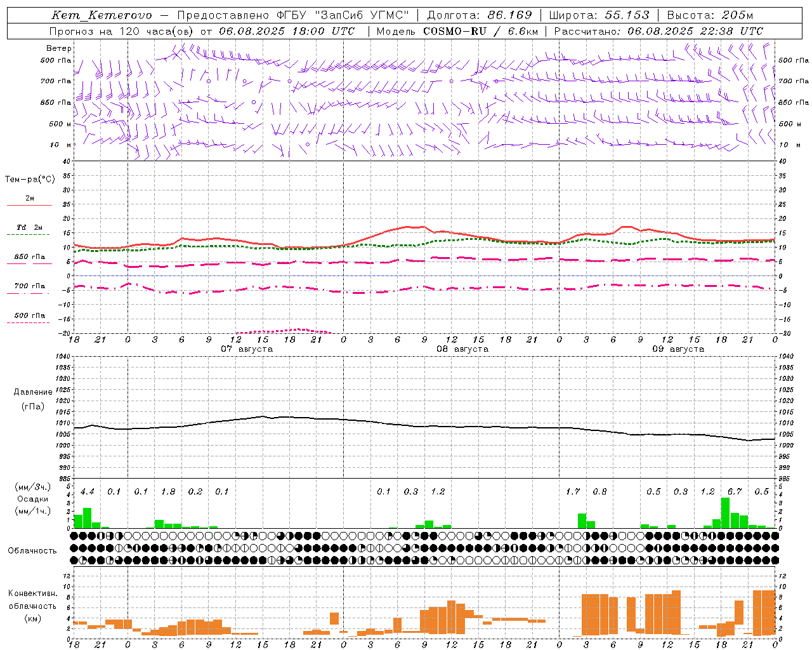Click the forecast start time 06.08.2025 18:00 UTC
The image size is (812, 650).
(287, 31)
